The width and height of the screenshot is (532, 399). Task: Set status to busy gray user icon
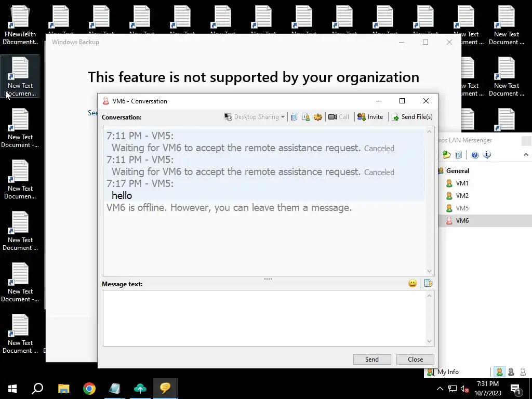pos(511,372)
